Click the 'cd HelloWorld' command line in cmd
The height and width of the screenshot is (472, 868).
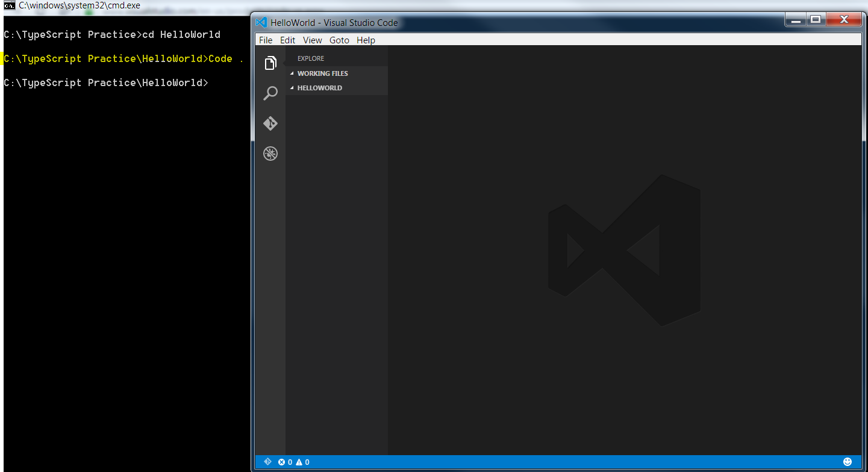coord(112,34)
